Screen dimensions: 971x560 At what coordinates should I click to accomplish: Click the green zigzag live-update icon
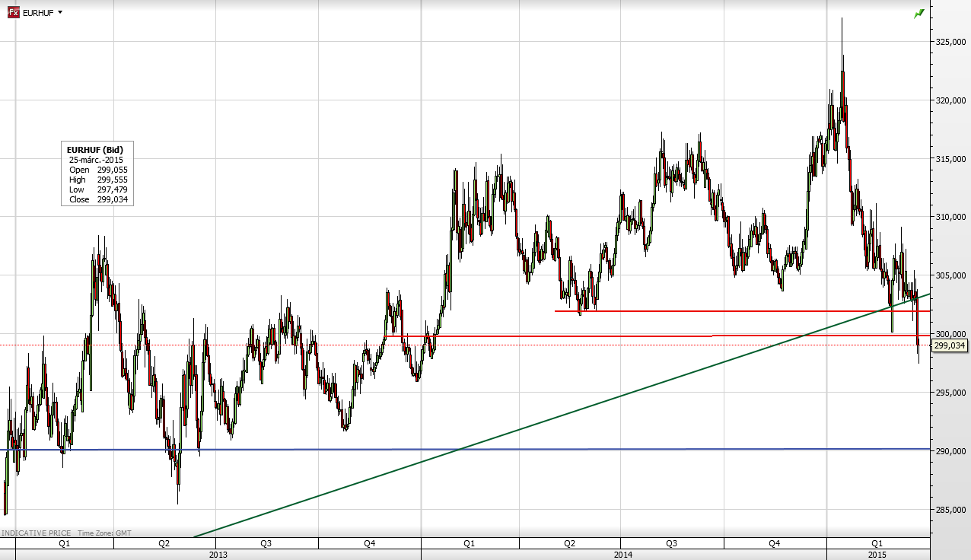click(919, 14)
